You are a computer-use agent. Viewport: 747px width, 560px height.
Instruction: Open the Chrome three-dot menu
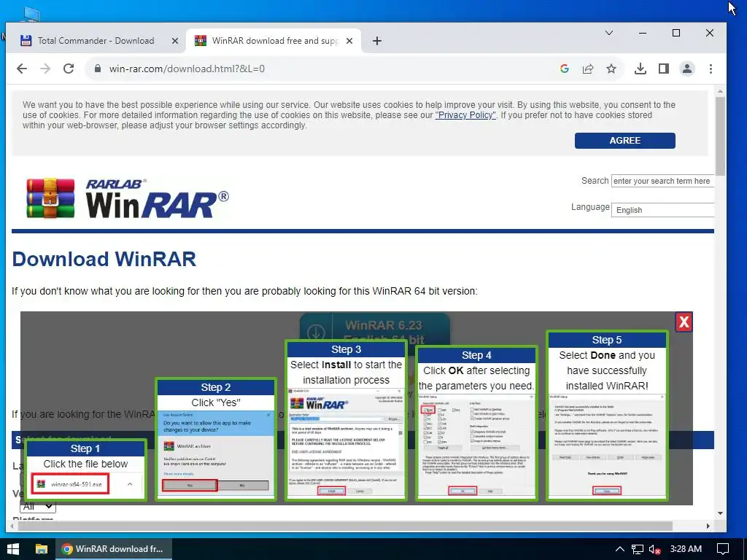click(711, 69)
